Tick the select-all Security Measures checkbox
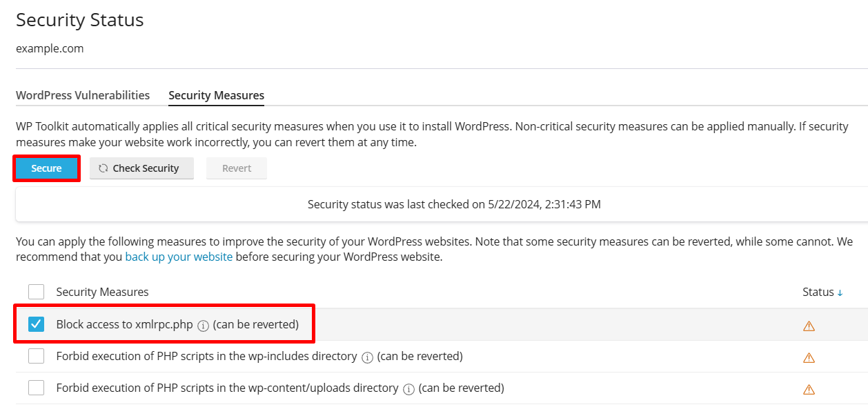 point(37,292)
